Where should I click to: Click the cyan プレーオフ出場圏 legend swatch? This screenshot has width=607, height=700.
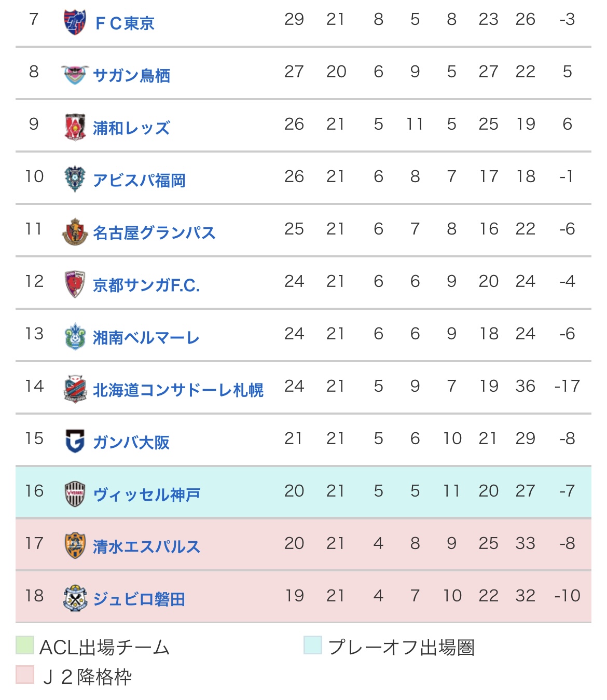[x=313, y=645]
